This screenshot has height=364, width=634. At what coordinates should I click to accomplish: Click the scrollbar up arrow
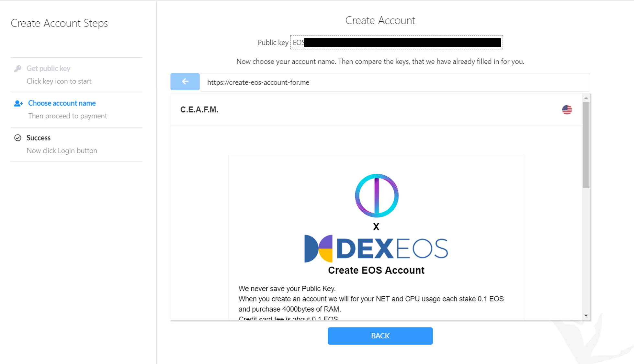[586, 98]
